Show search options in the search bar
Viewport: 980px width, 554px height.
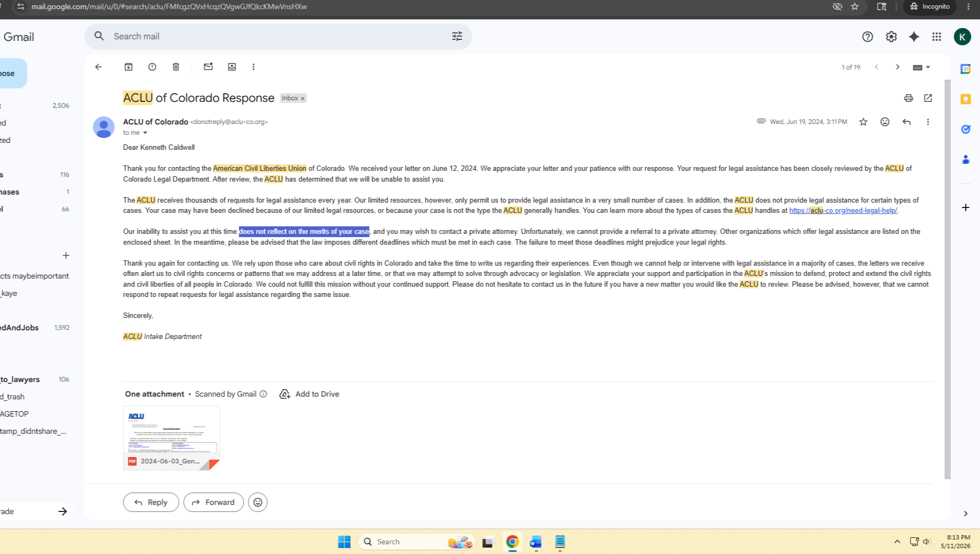tap(457, 36)
